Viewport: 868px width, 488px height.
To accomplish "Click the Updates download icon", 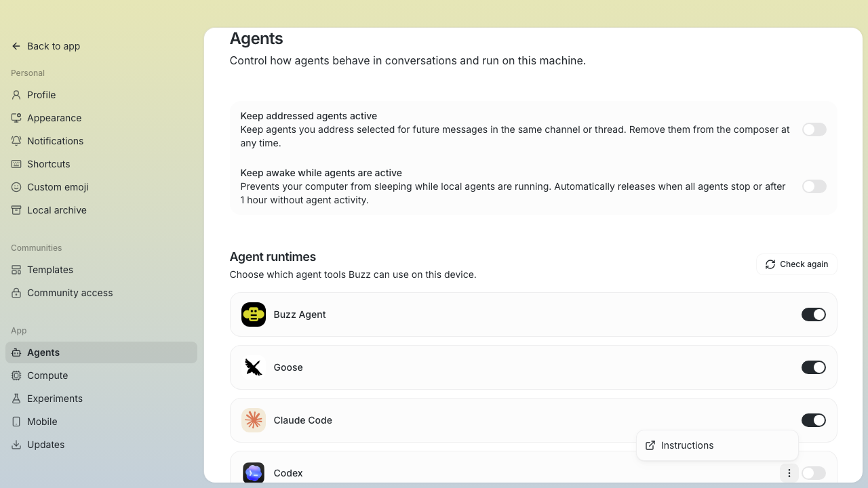I will 16,445.
